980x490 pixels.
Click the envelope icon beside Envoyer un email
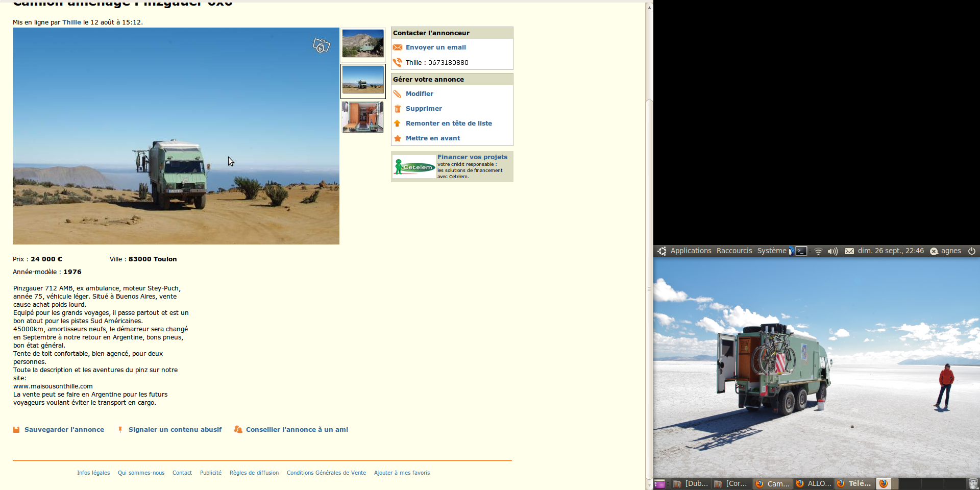[x=397, y=47]
